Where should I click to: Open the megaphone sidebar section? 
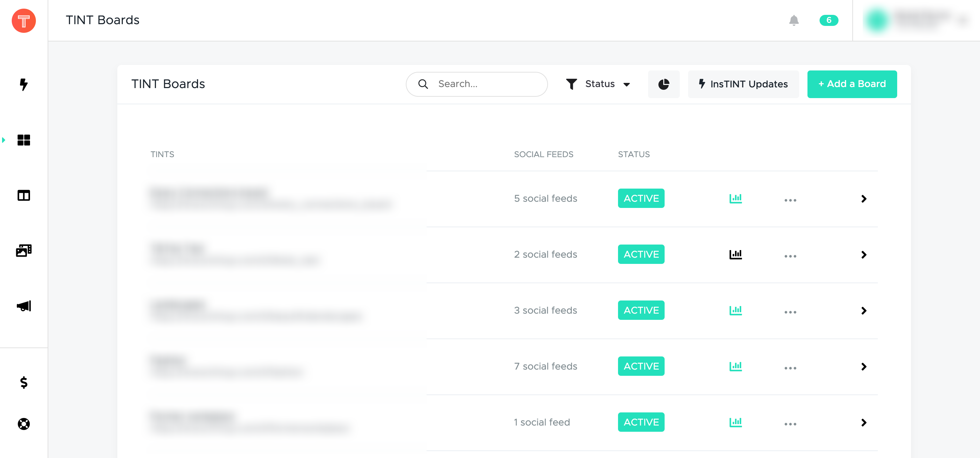pyautogui.click(x=23, y=306)
